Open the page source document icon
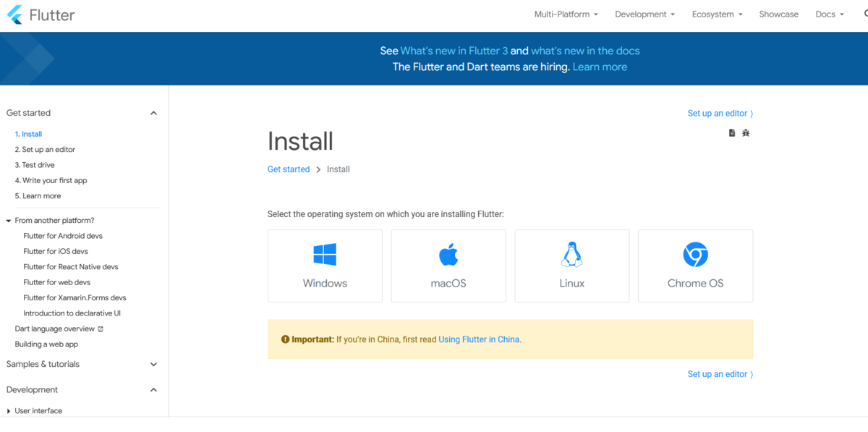The height and width of the screenshot is (432, 868). click(732, 133)
